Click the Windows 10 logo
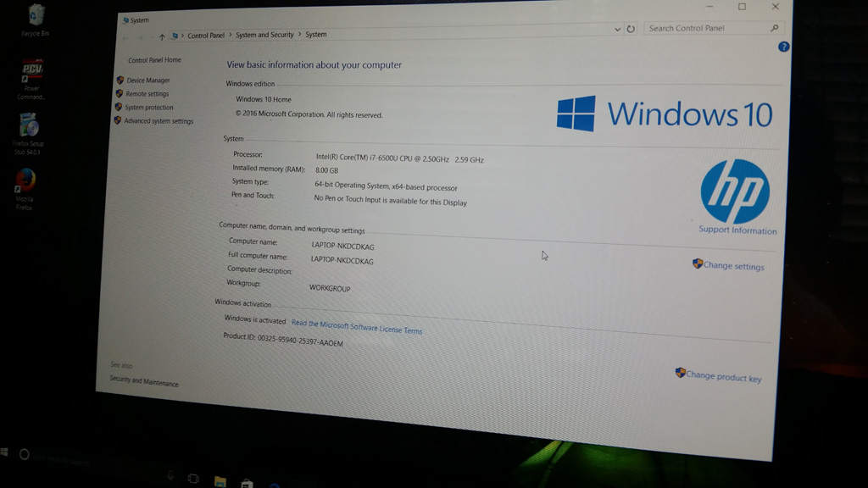The image size is (868, 488). point(665,114)
